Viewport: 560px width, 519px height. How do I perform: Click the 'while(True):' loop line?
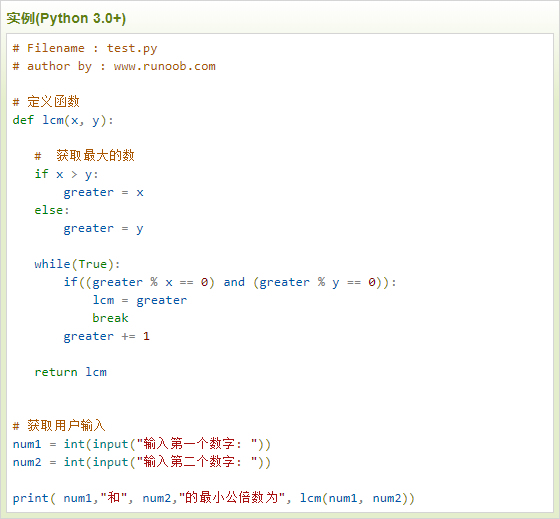click(77, 264)
